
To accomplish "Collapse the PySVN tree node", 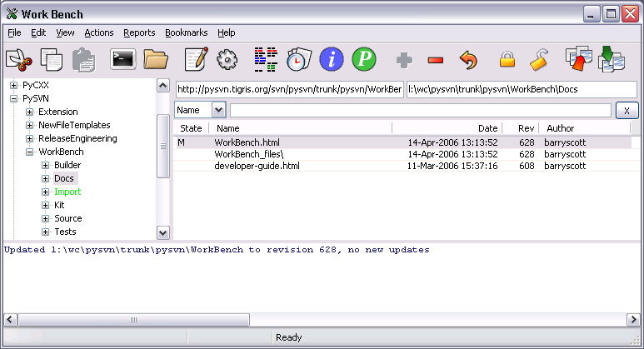I will 13,98.
